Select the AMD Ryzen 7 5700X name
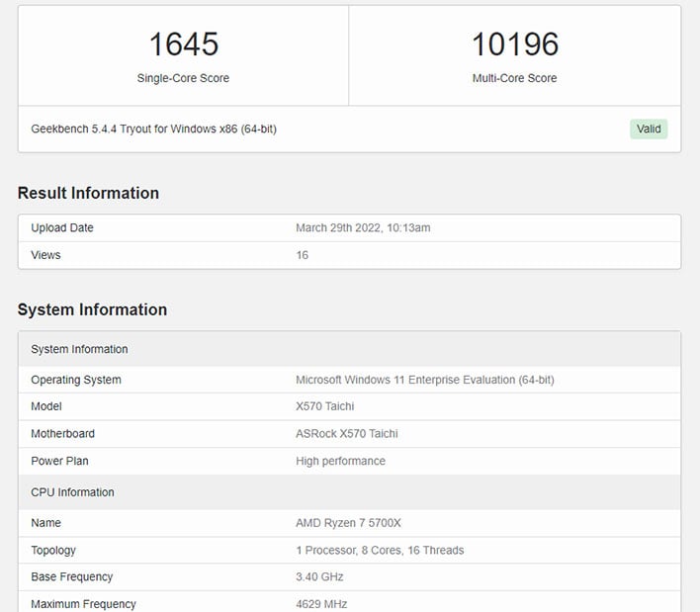The image size is (700, 612). pos(350,523)
